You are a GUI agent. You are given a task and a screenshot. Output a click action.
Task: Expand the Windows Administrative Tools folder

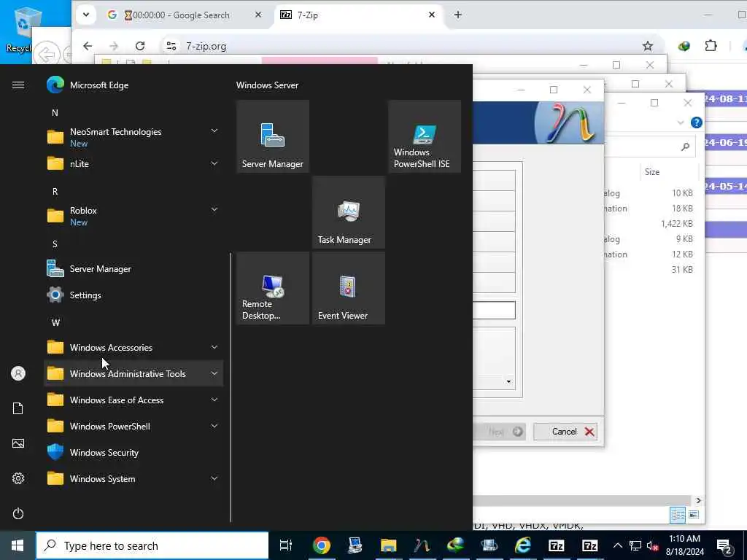coord(214,374)
